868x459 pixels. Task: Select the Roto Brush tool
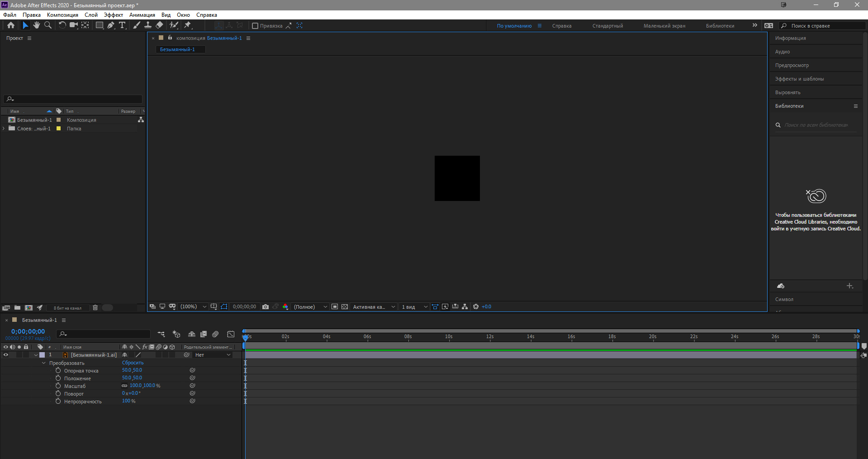174,25
